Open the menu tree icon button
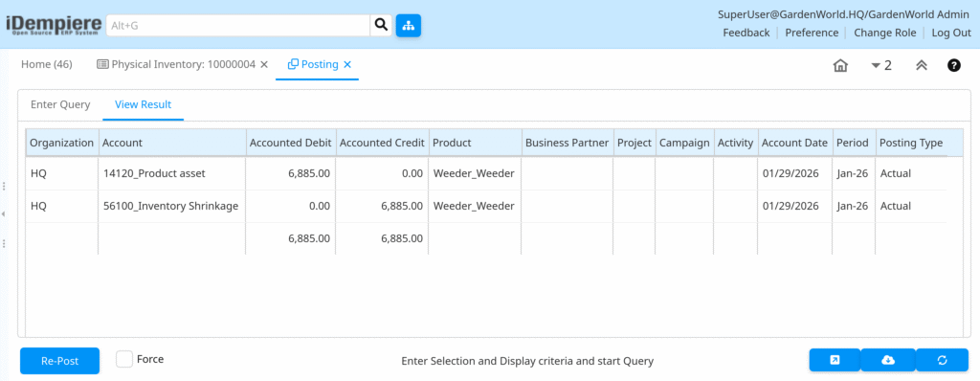Image resolution: width=980 pixels, height=381 pixels. pos(408,26)
